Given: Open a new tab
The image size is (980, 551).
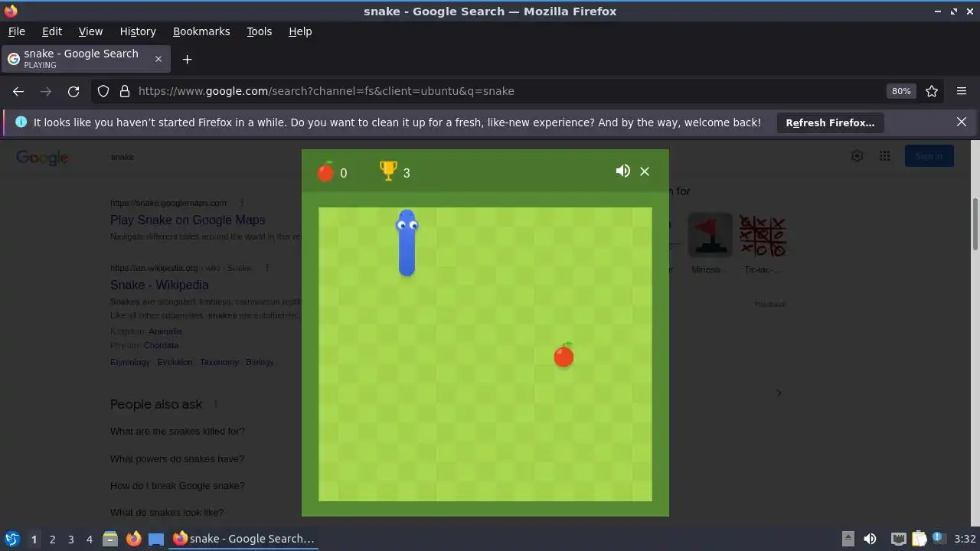Looking at the screenshot, I should (187, 60).
